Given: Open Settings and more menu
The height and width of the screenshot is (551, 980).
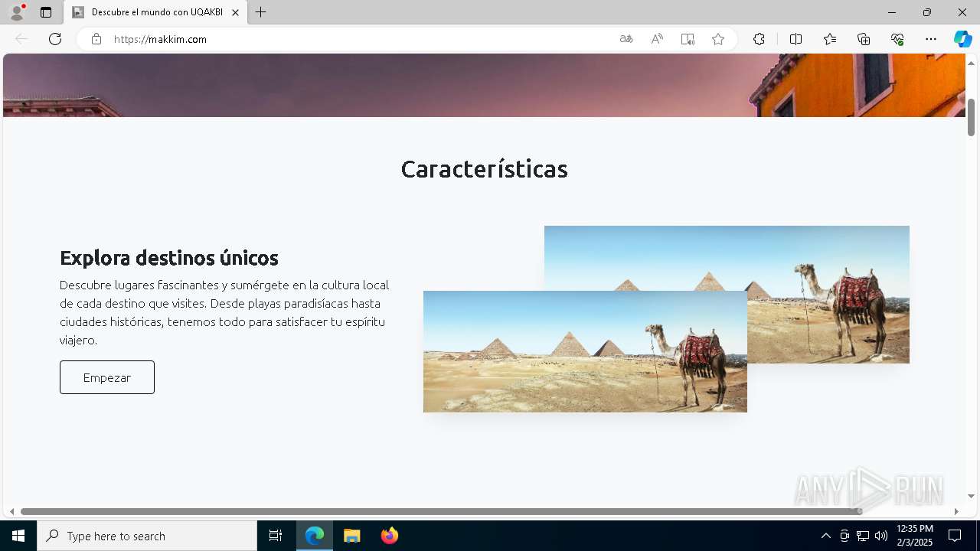Looking at the screenshot, I should coord(931,39).
